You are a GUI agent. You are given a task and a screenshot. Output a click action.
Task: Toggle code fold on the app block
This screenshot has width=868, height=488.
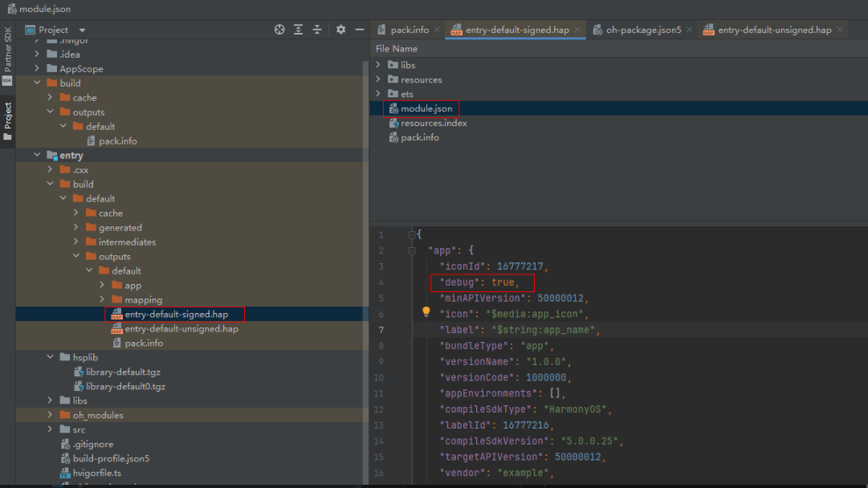(x=413, y=250)
